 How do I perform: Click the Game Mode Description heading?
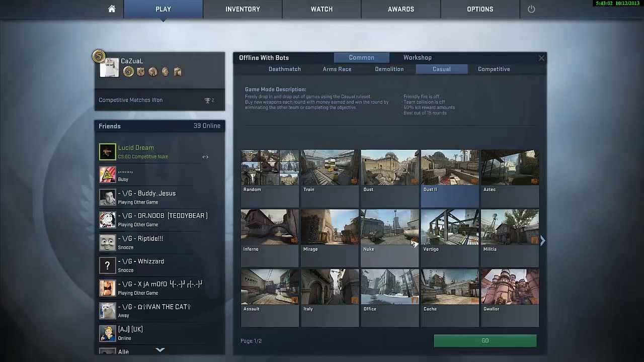pos(276,89)
